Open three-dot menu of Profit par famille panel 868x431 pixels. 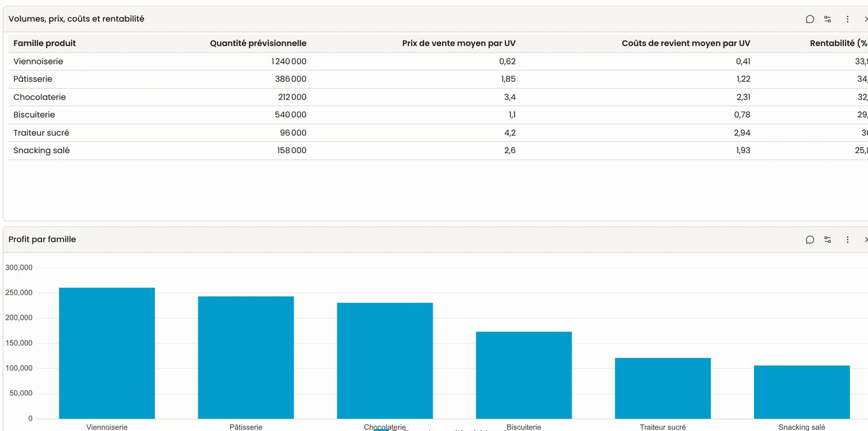point(848,240)
